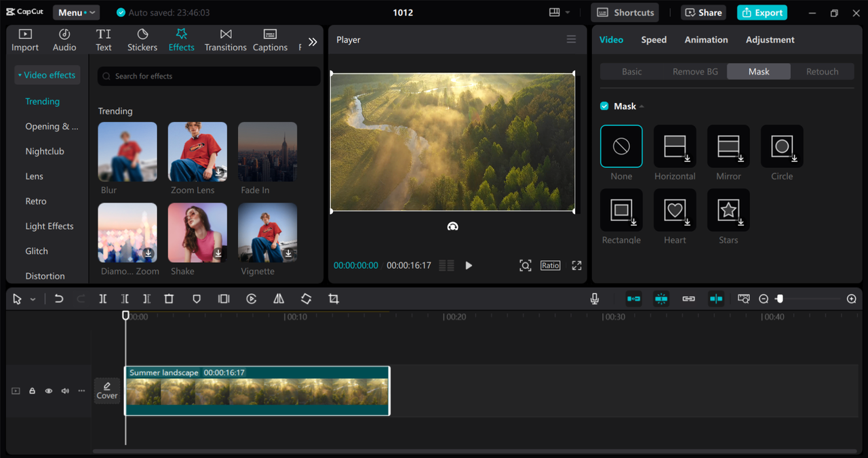Screen dimensions: 868x458
Task: Hide the main track with eye icon
Action: pyautogui.click(x=49, y=391)
